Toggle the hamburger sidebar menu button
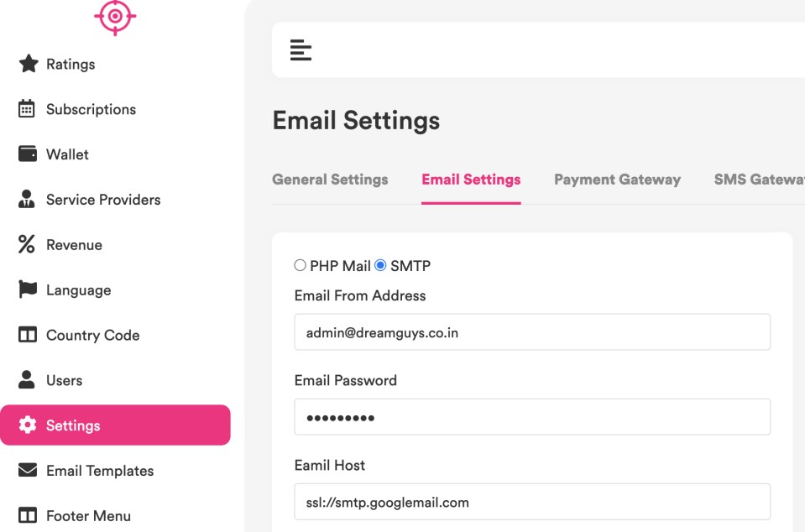The width and height of the screenshot is (805, 532). pos(301,50)
